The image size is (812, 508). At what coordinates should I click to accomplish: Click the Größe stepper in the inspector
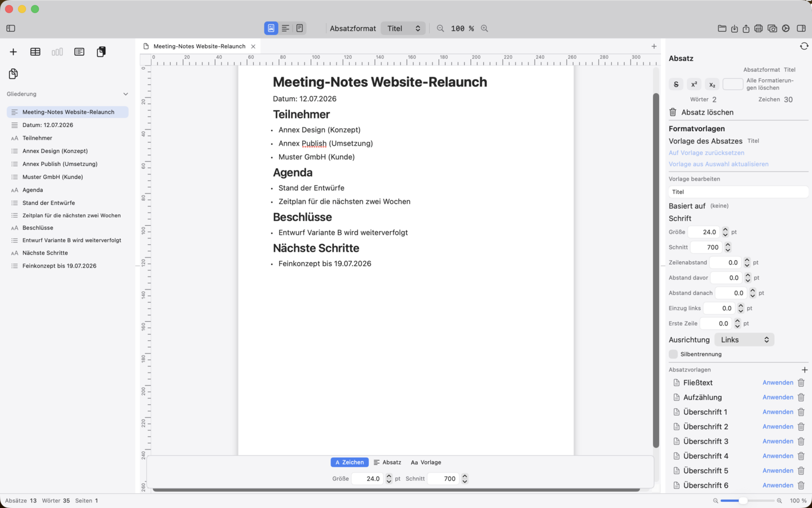(725, 232)
